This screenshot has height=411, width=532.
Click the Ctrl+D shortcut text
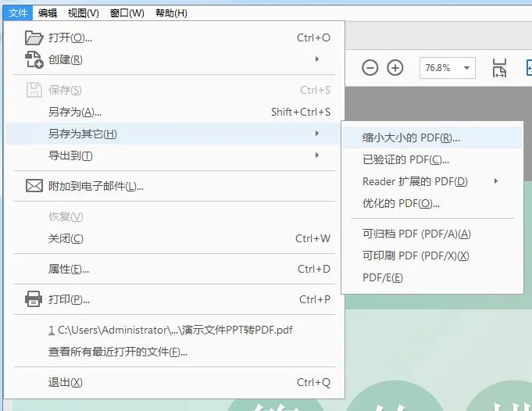pyautogui.click(x=314, y=269)
